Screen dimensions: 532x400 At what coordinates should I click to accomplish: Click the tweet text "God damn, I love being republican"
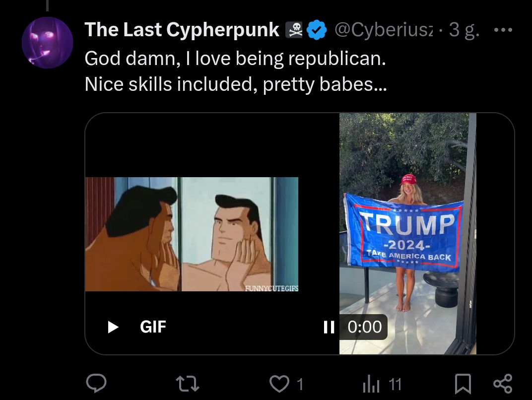pos(235,59)
